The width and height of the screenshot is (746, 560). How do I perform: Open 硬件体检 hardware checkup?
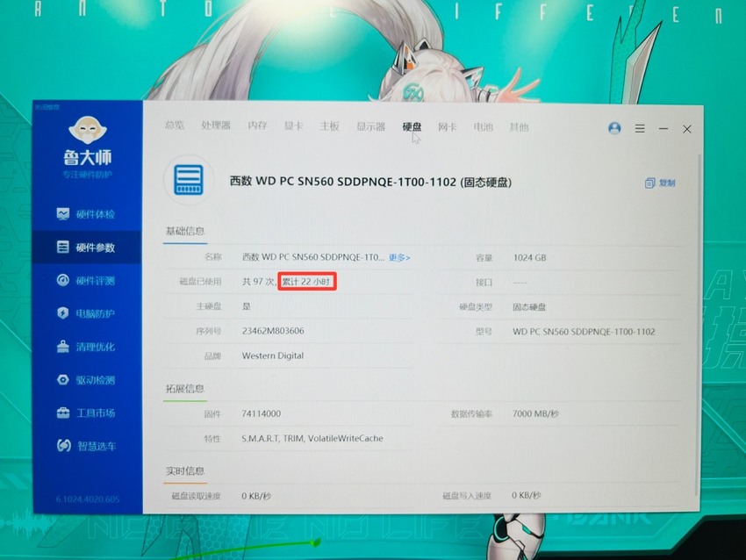86,214
